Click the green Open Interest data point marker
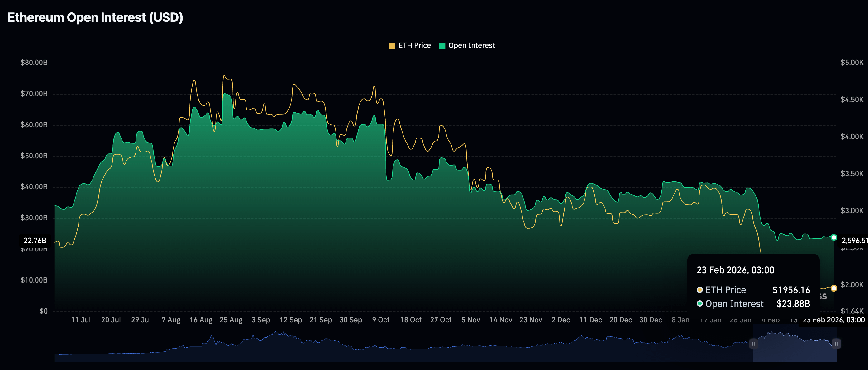Screen dimensions: 868x370 [x=834, y=237]
